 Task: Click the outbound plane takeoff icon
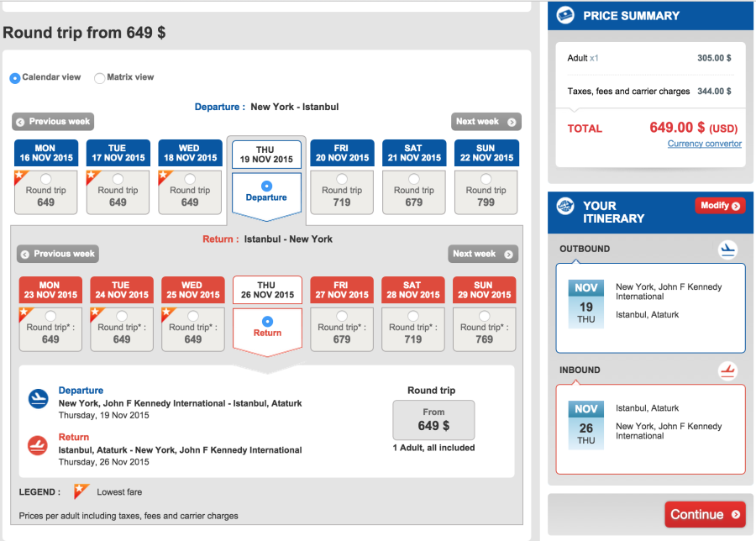click(727, 249)
